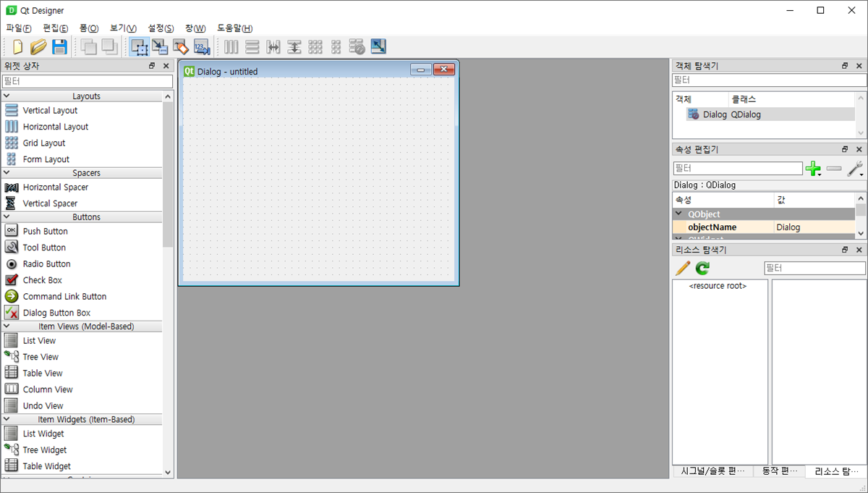
Task: Choose the Command Link Button widget
Action: point(64,297)
